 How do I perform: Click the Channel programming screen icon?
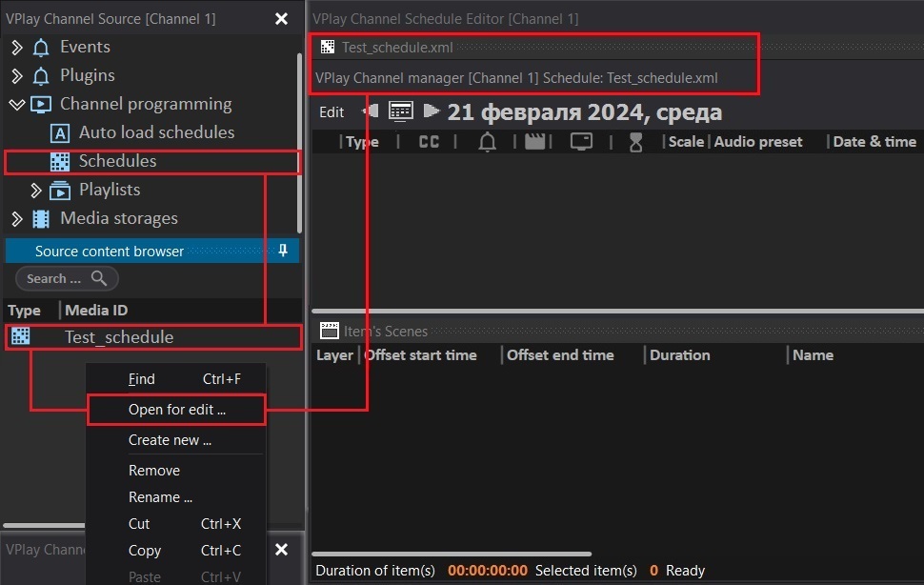click(41, 104)
